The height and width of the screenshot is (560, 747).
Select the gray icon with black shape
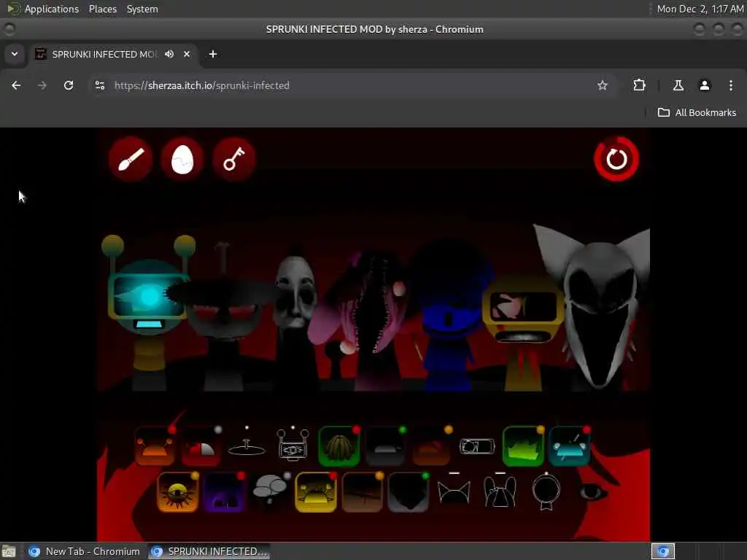pos(409,492)
